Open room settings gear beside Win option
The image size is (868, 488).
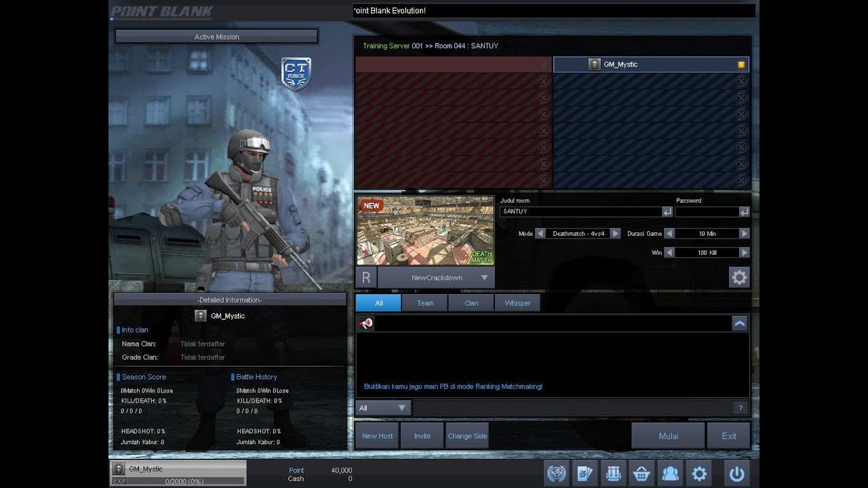coord(739,277)
